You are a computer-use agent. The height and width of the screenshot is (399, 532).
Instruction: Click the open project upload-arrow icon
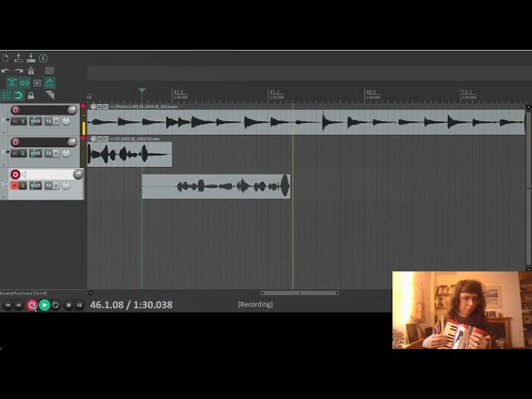[x=18, y=58]
